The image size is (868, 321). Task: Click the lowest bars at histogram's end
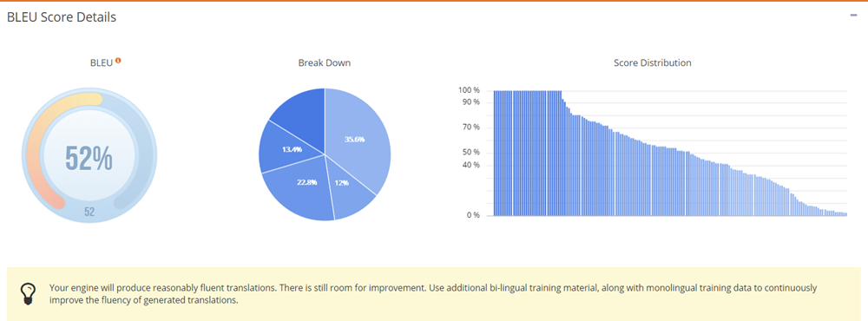coord(836,213)
